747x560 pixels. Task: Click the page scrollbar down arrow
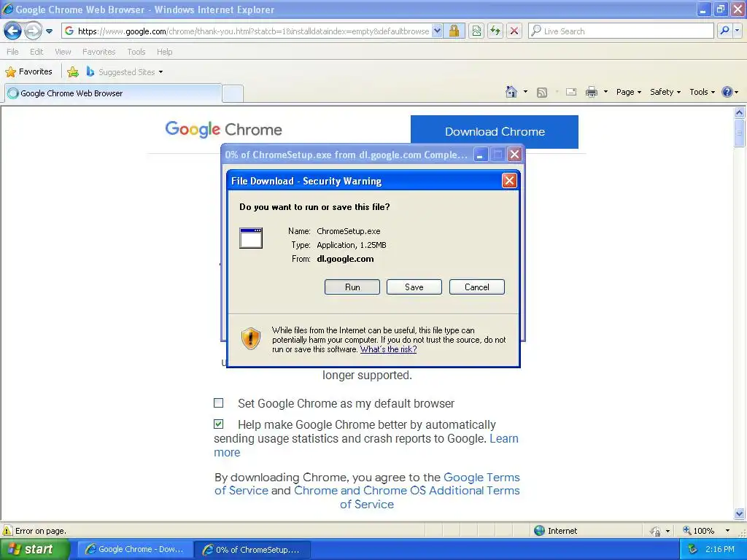pyautogui.click(x=740, y=514)
